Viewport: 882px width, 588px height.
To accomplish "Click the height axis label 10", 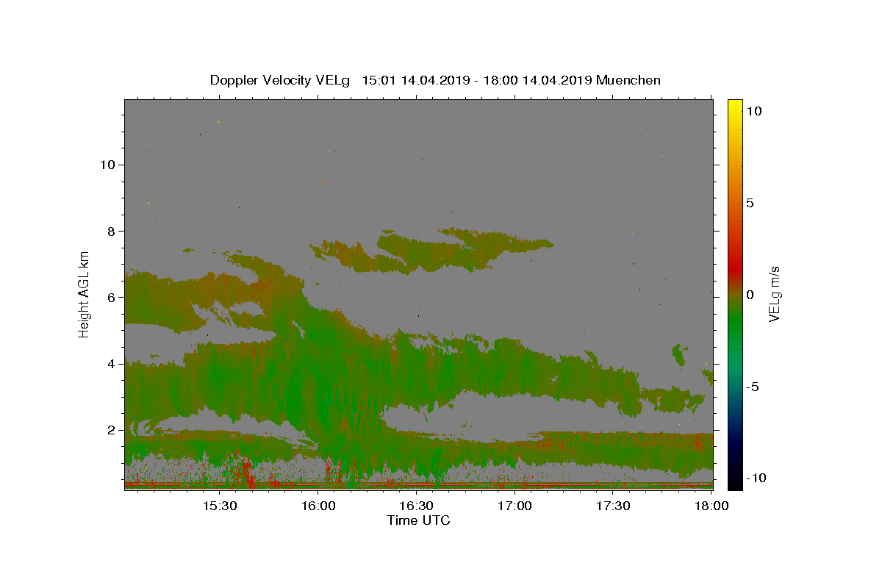I will [108, 165].
